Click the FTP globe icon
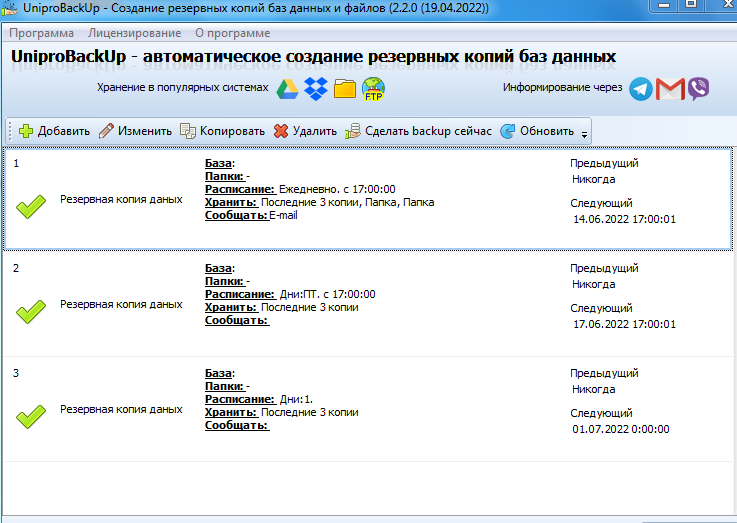Image resolution: width=737 pixels, height=523 pixels. tap(374, 89)
